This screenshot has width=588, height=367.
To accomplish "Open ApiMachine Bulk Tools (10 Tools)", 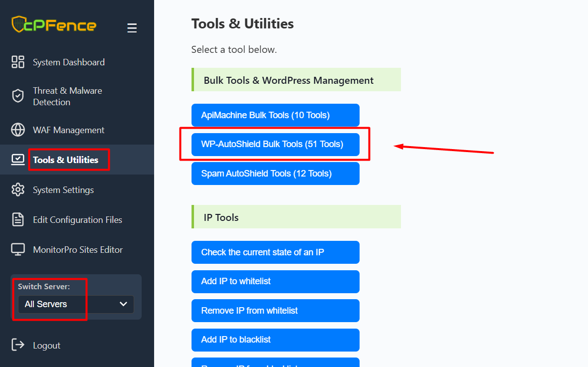I will tap(275, 115).
